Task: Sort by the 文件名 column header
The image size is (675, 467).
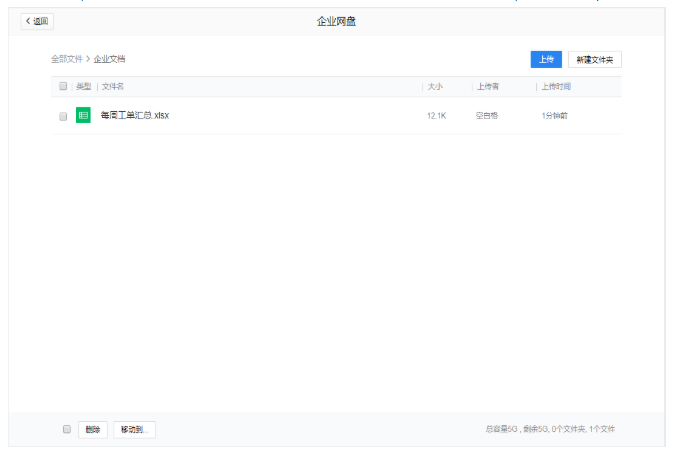Action: tap(113, 87)
